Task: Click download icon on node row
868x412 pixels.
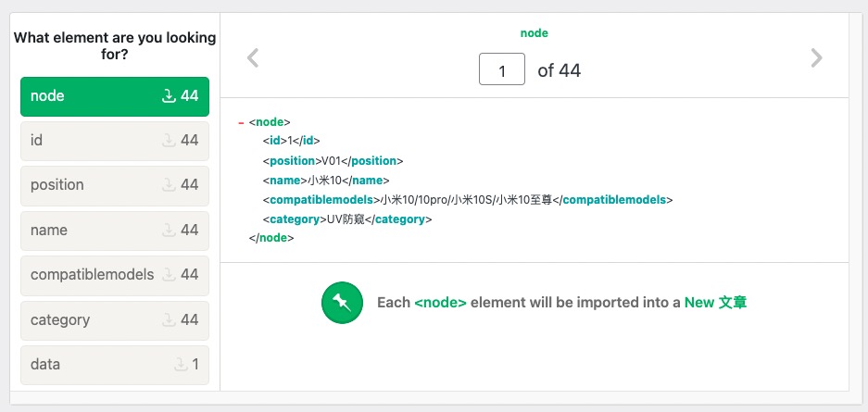Action: click(169, 95)
